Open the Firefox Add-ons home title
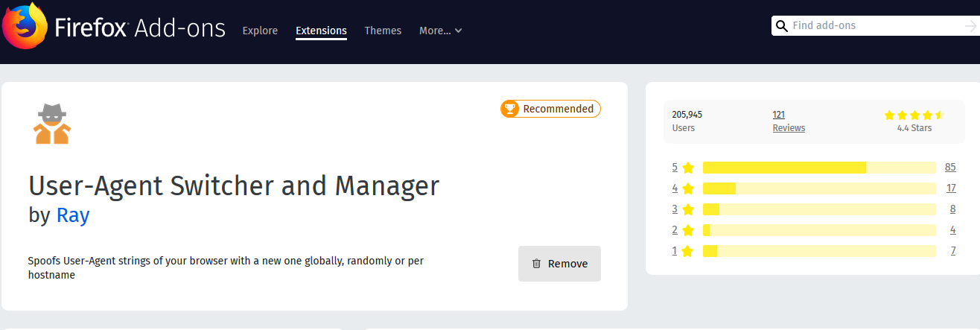 (140, 28)
